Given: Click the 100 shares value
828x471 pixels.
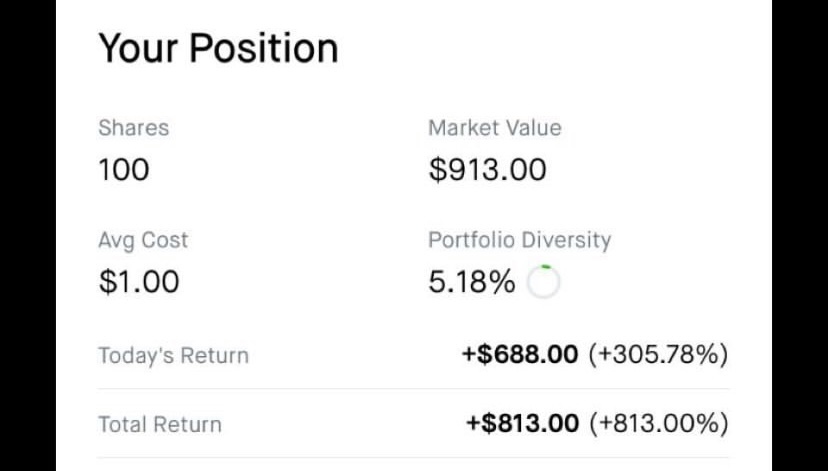Looking at the screenshot, I should (x=124, y=170).
